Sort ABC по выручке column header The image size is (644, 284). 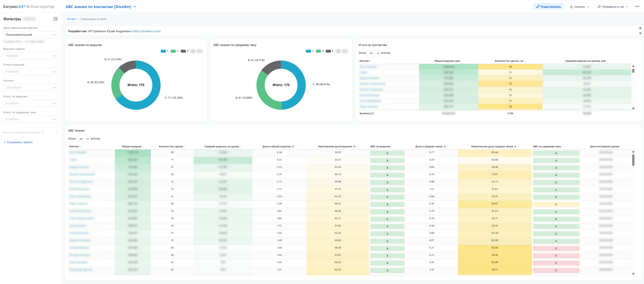point(380,147)
